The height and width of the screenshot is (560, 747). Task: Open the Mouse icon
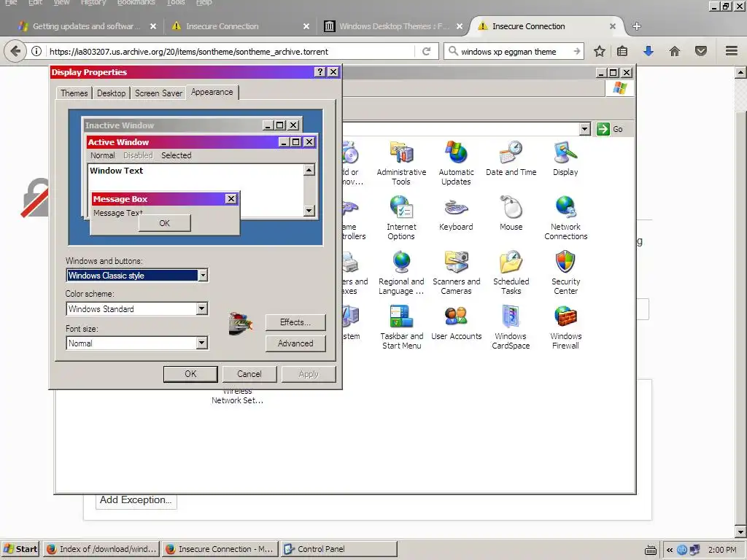pos(511,213)
